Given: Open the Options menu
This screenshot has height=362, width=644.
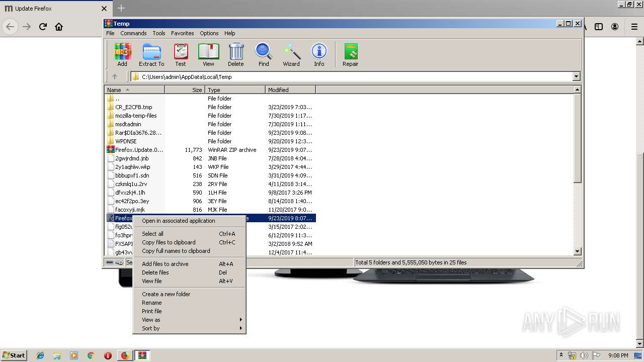Looking at the screenshot, I should (209, 33).
